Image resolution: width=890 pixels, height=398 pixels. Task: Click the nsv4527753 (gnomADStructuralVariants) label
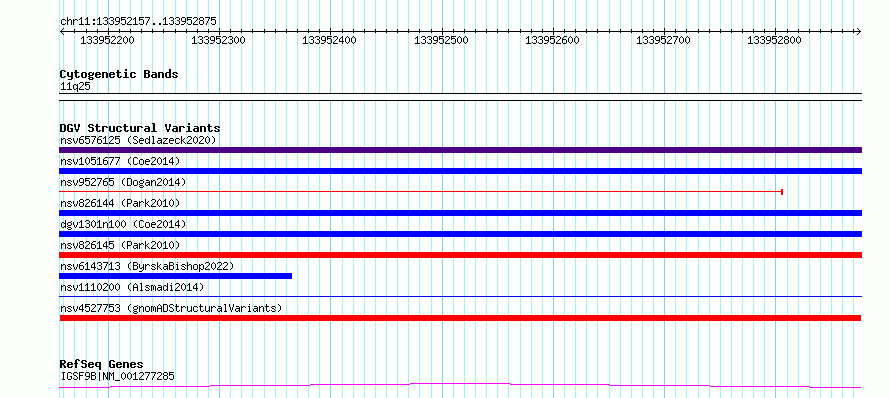click(171, 308)
